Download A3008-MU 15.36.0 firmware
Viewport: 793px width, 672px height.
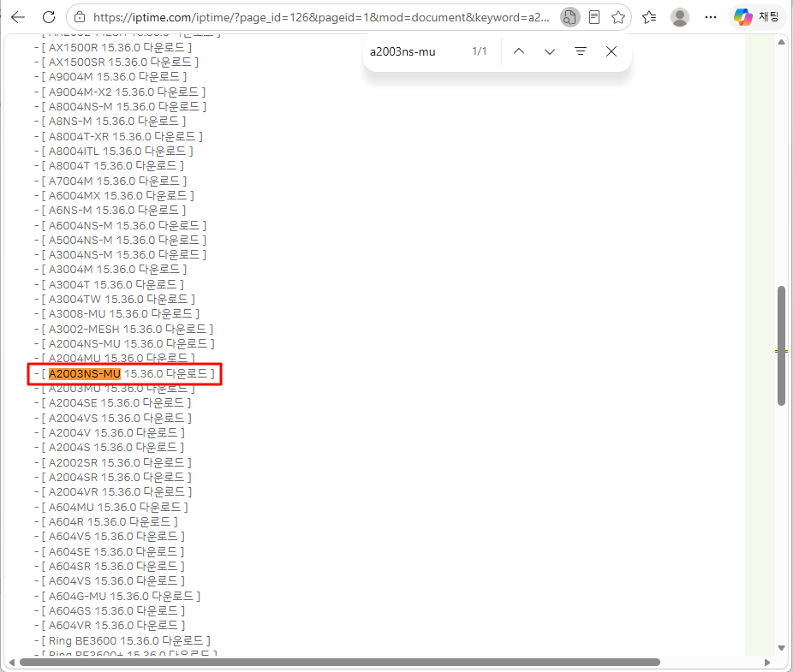point(121,314)
